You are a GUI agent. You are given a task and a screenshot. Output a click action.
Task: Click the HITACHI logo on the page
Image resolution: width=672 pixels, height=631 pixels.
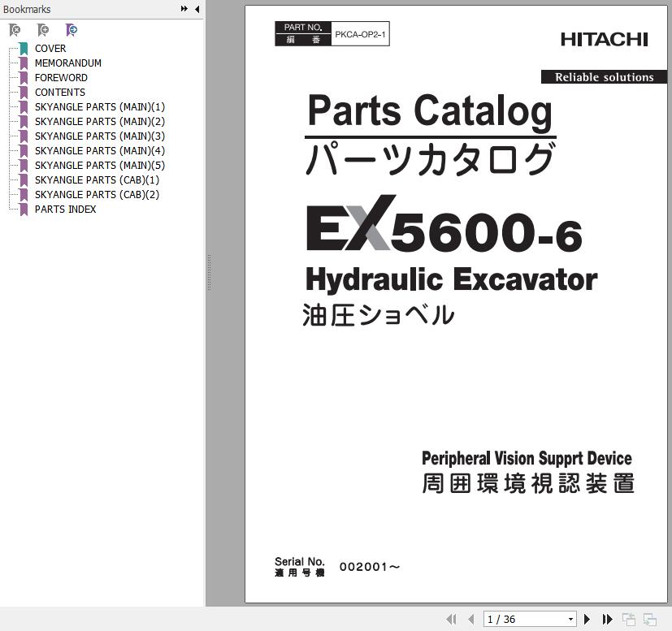[x=605, y=40]
